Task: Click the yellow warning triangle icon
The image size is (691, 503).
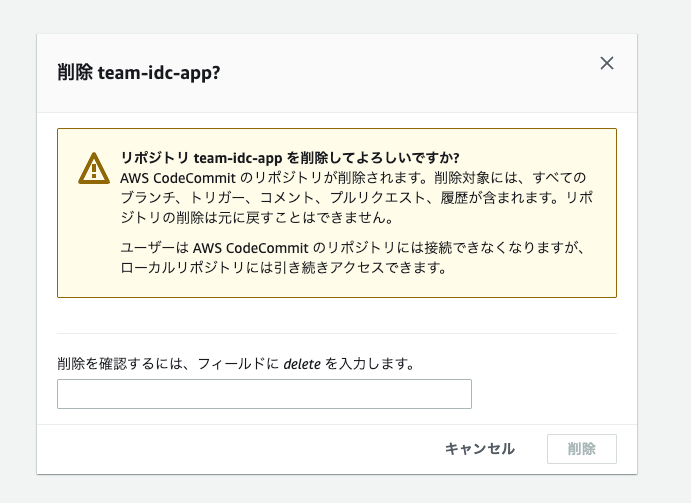Action: (93, 168)
